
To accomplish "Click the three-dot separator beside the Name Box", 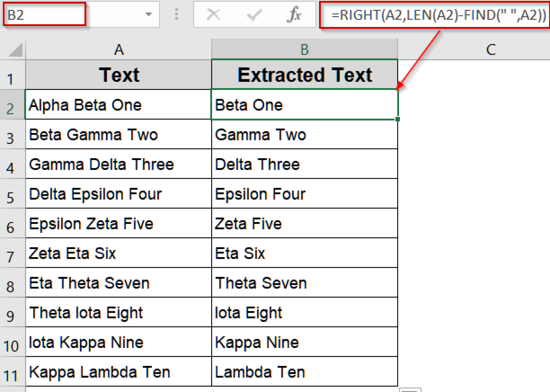I will (x=176, y=15).
